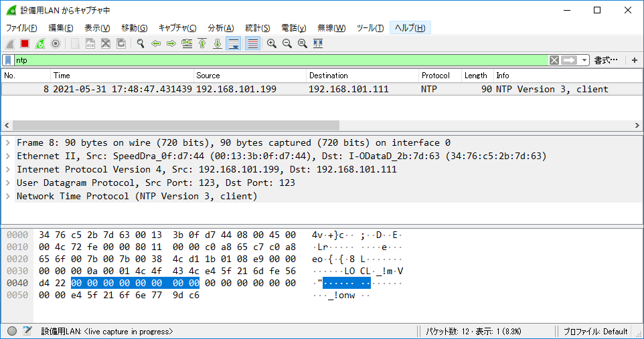Select highlighted zero bytes in hex row 0040

(135, 284)
